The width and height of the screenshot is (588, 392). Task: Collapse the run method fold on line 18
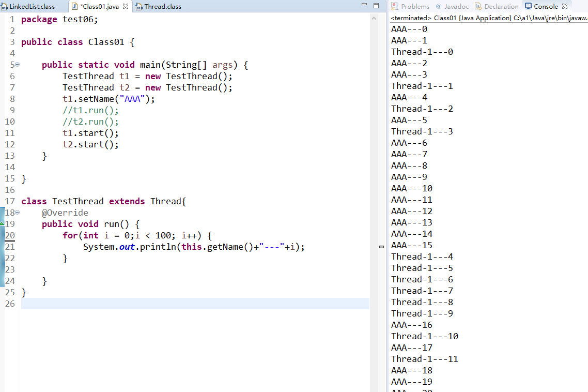pos(17,213)
